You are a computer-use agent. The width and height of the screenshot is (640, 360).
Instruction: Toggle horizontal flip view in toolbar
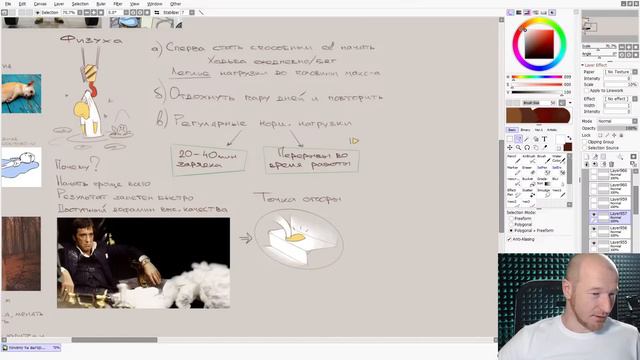157,13
